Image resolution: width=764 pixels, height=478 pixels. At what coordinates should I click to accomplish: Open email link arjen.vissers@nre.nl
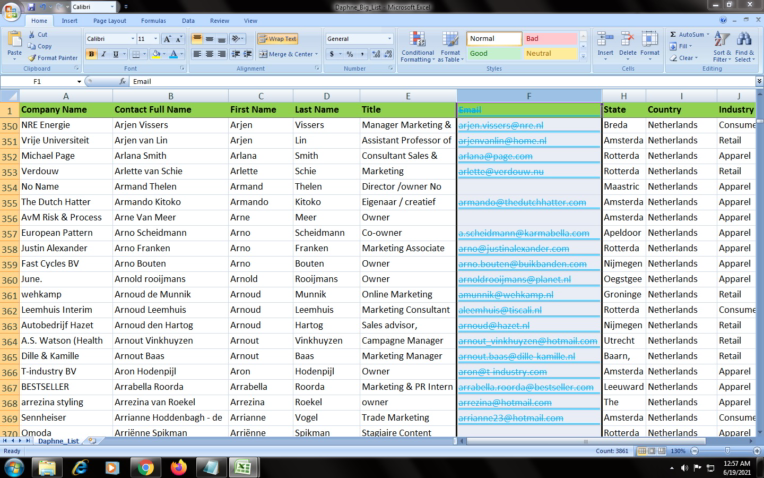[x=500, y=125]
